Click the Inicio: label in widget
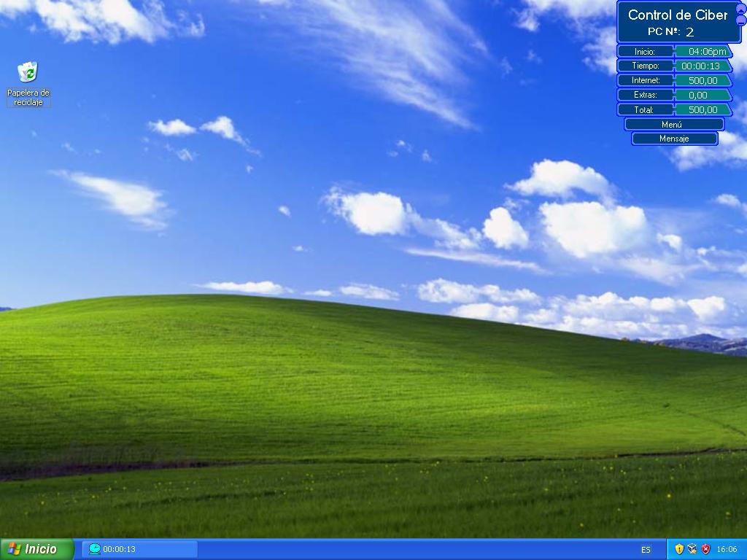Image resolution: width=747 pixels, height=560 pixels. coord(646,52)
